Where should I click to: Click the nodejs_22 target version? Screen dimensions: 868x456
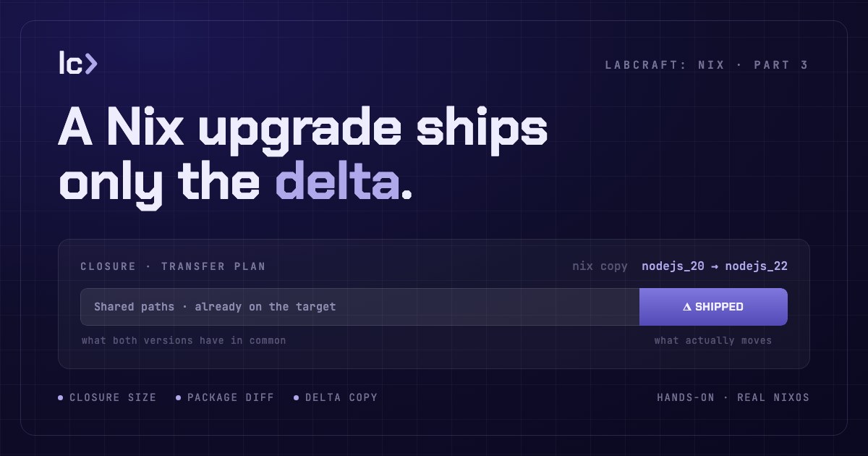tap(757, 266)
